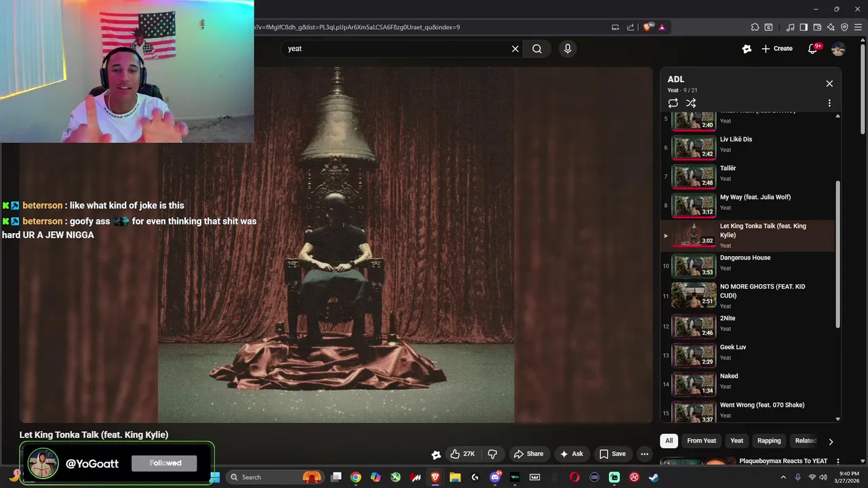Select the Yeat filter chip
The height and width of the screenshot is (488, 868).
(736, 441)
